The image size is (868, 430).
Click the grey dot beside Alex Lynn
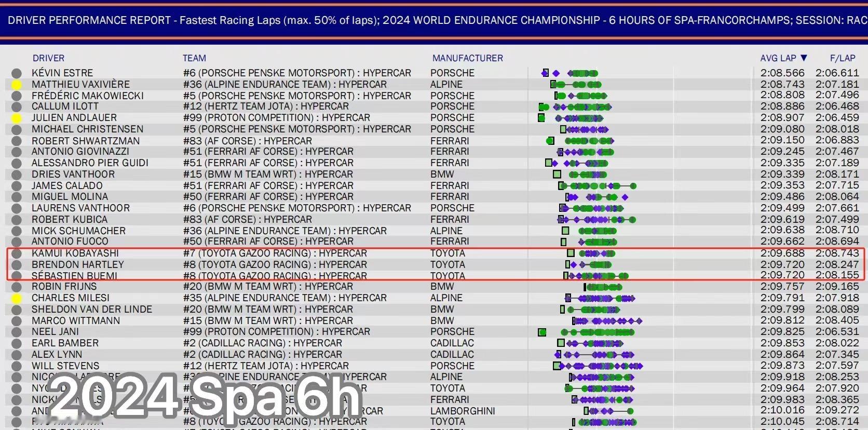coord(17,355)
